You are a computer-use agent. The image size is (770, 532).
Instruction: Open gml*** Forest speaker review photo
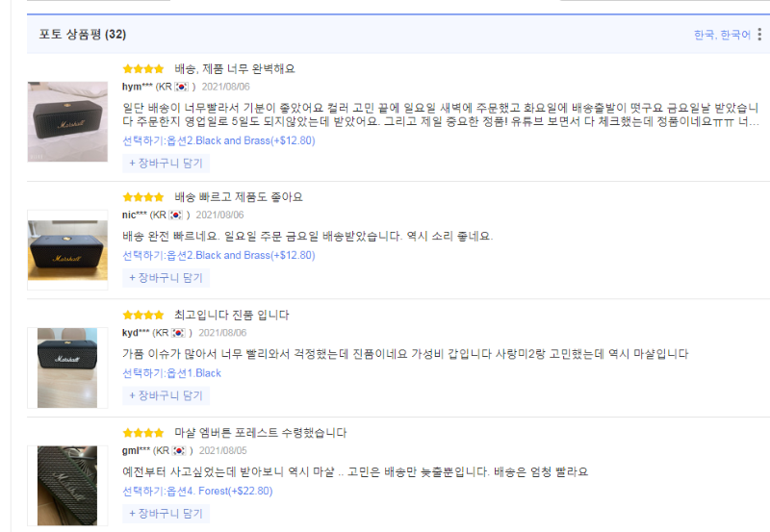(67, 486)
